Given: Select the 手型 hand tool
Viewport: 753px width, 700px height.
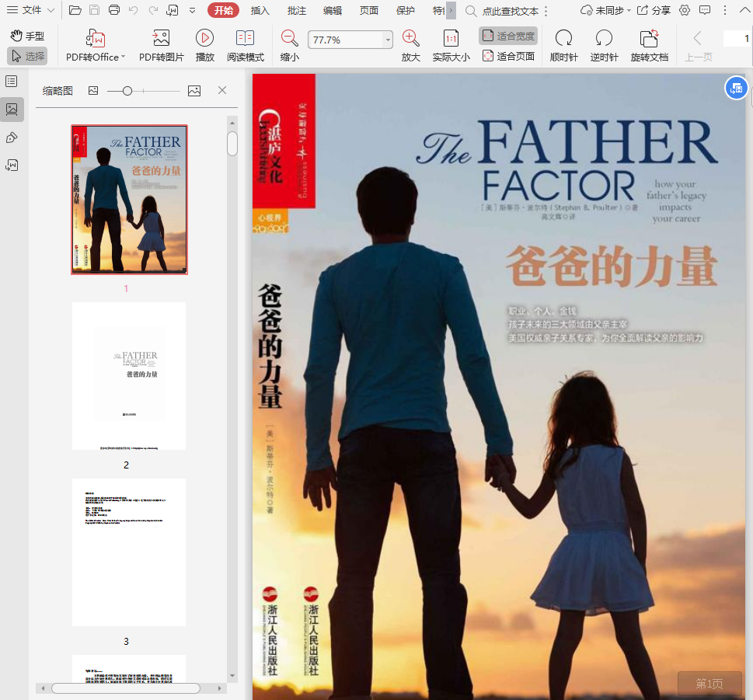Looking at the screenshot, I should pyautogui.click(x=27, y=36).
